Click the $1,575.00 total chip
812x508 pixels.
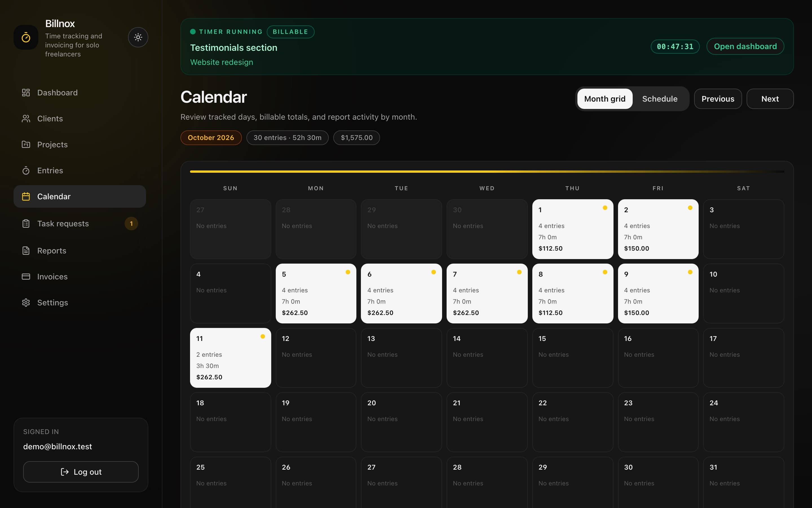(x=357, y=138)
